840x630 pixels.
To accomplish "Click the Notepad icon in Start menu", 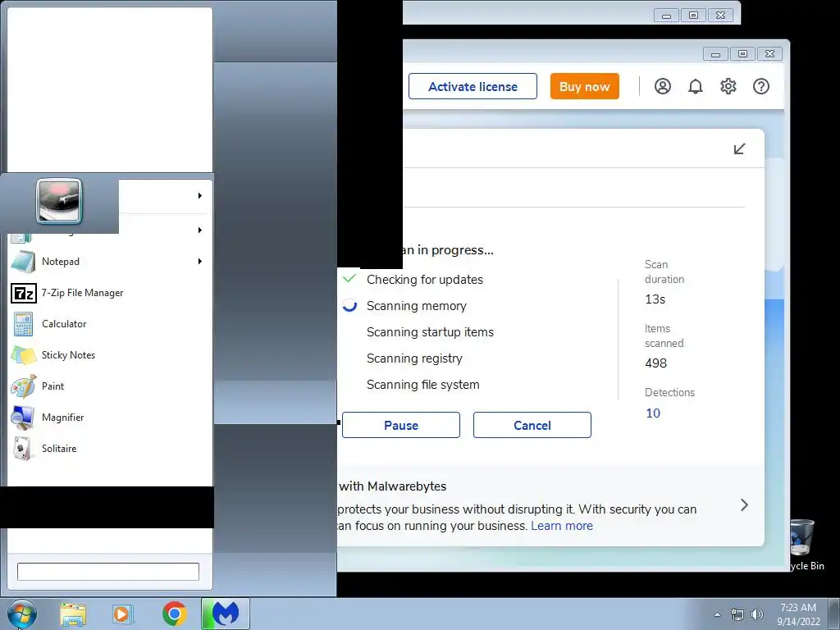I will click(23, 262).
